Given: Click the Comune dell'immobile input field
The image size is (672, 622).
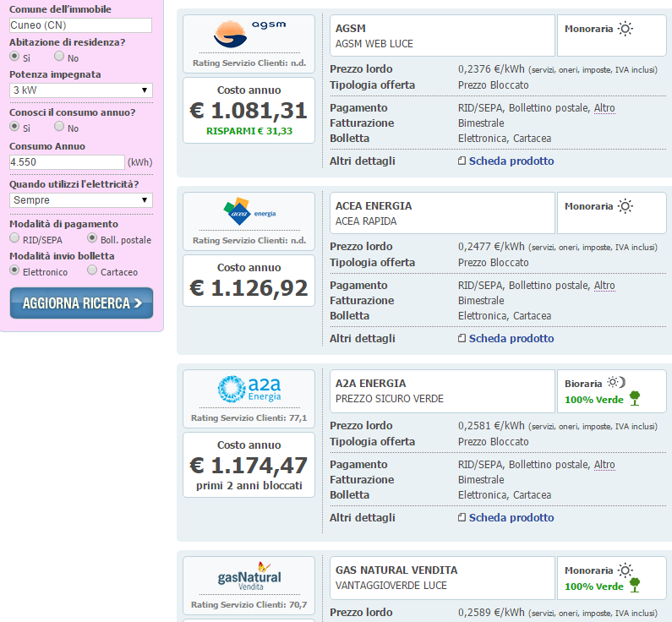Looking at the screenshot, I should point(80,25).
